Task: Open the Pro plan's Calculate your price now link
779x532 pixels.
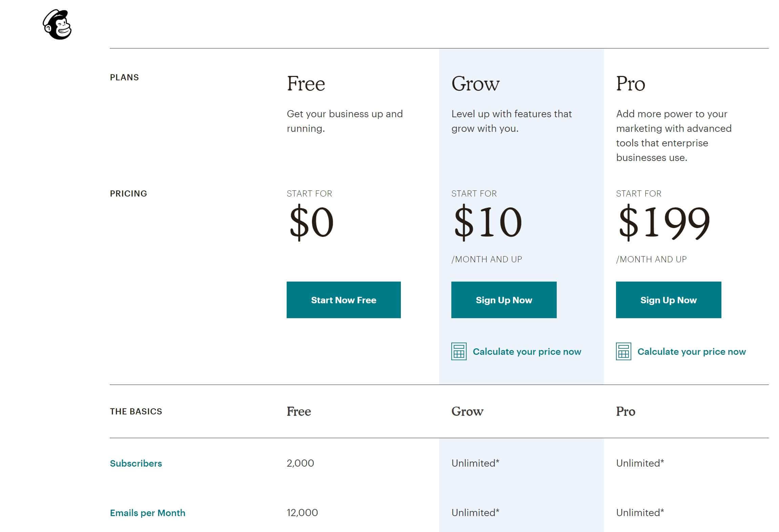Action: 692,352
